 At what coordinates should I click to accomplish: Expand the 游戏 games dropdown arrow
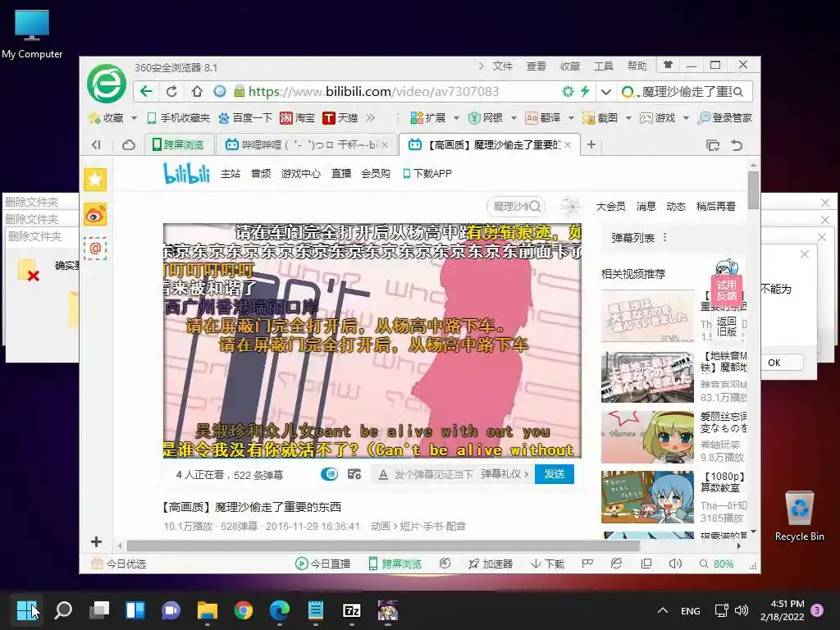[686, 118]
